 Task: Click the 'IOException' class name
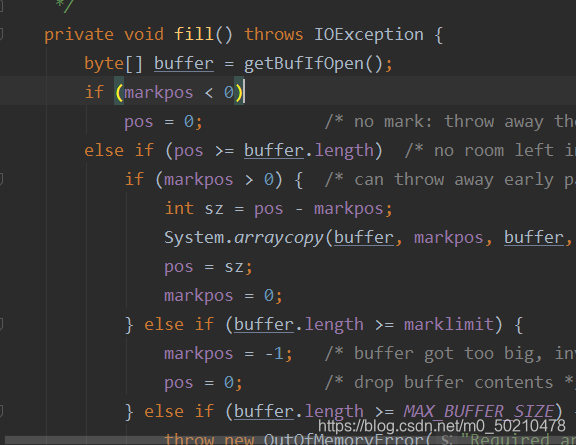(368, 35)
